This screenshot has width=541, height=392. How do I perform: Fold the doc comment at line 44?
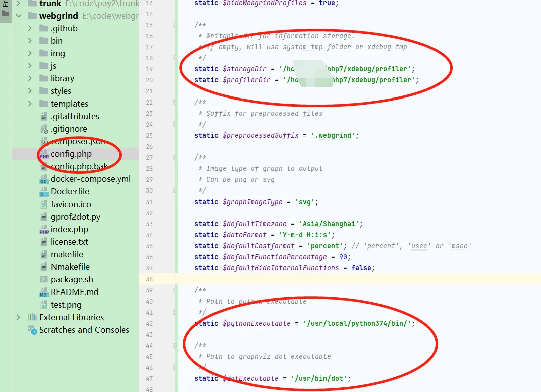tap(175, 345)
